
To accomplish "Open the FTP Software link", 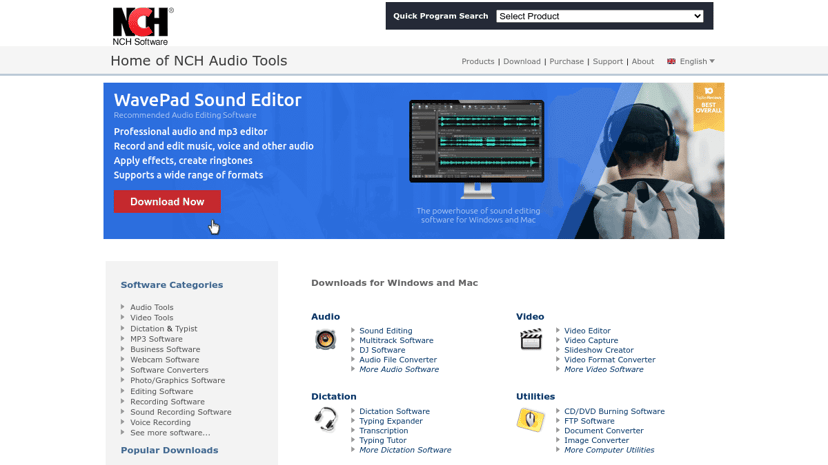I will [x=589, y=421].
